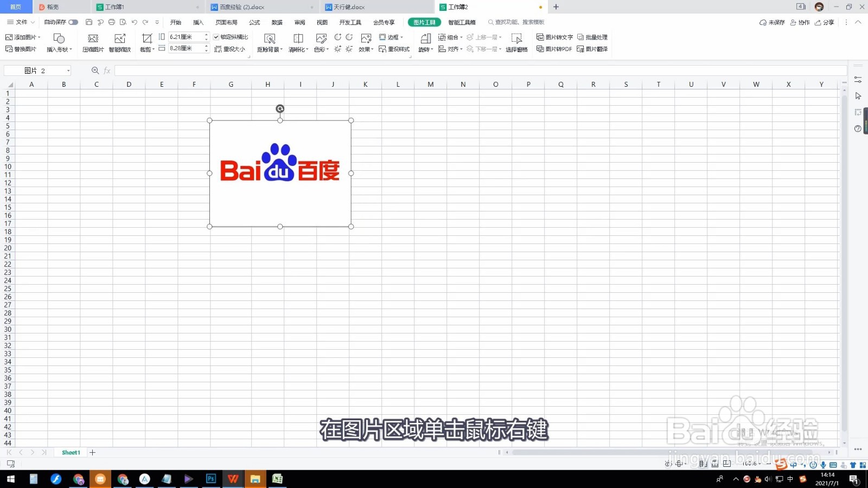Click the increase brightness sun icon
This screenshot has width=868, height=488.
337,49
